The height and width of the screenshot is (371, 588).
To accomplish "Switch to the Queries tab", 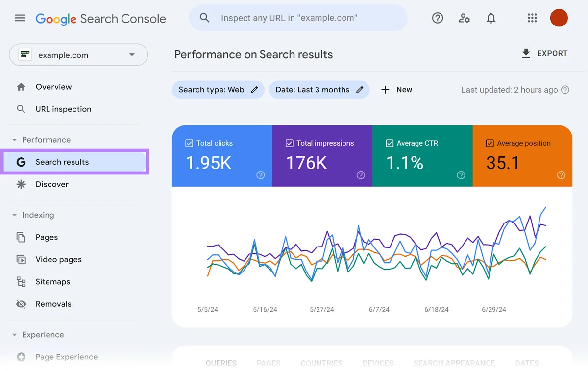I will (x=221, y=363).
